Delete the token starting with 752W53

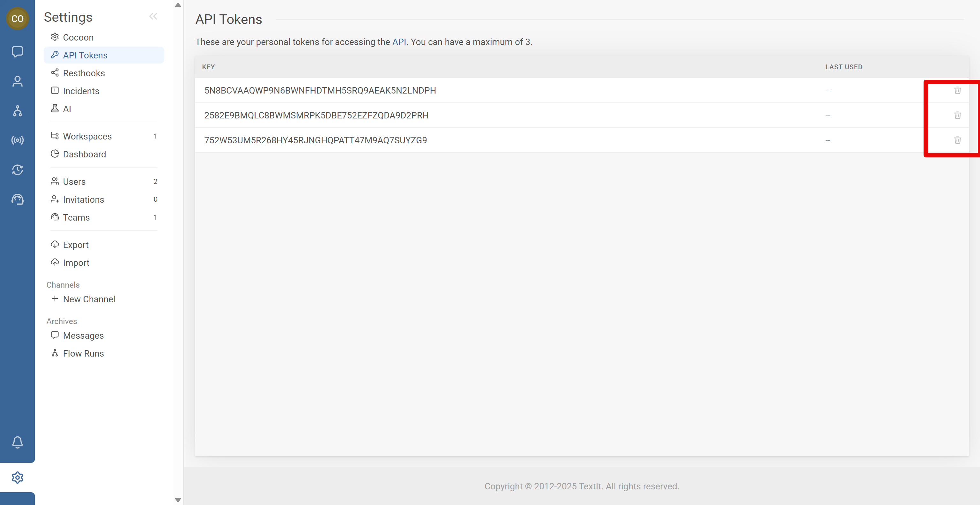tap(957, 140)
